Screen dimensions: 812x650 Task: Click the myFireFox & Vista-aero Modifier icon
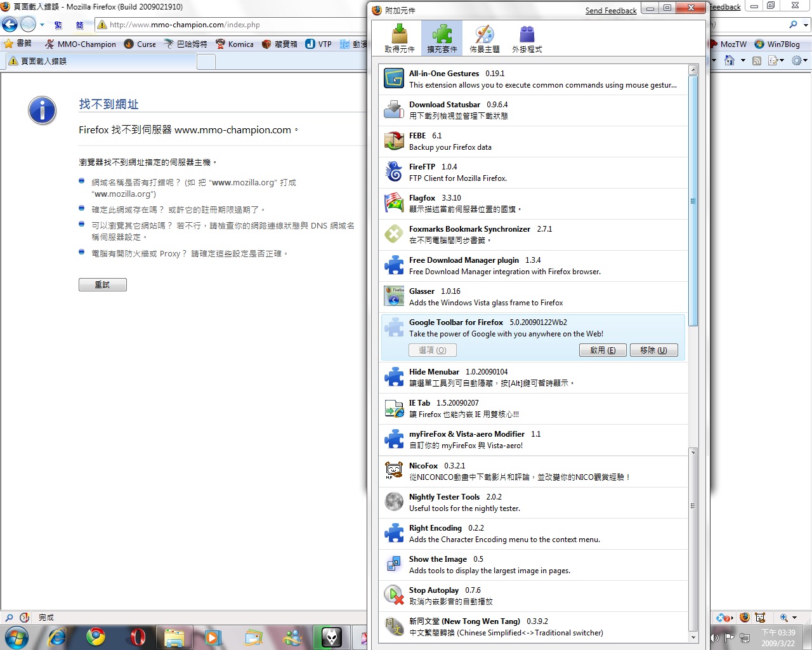394,439
